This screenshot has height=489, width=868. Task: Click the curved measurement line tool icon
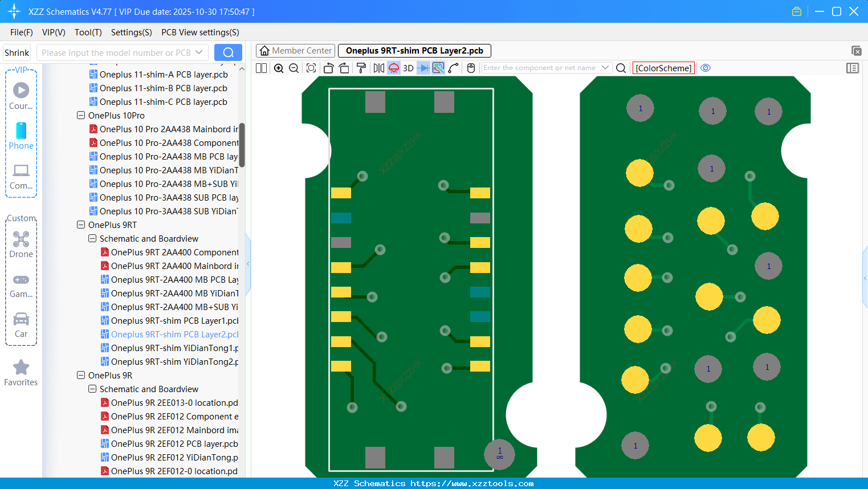pyautogui.click(x=454, y=68)
